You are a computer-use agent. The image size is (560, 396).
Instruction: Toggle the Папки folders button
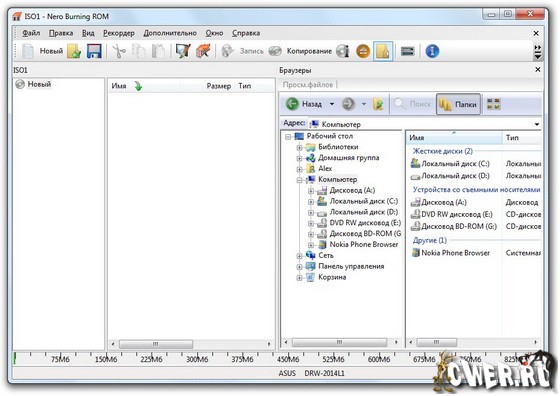pyautogui.click(x=458, y=104)
